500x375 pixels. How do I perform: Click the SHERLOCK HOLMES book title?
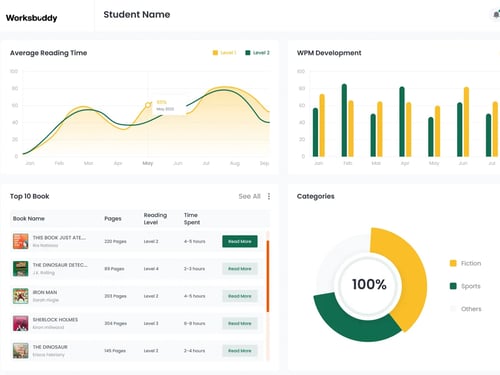(55, 320)
